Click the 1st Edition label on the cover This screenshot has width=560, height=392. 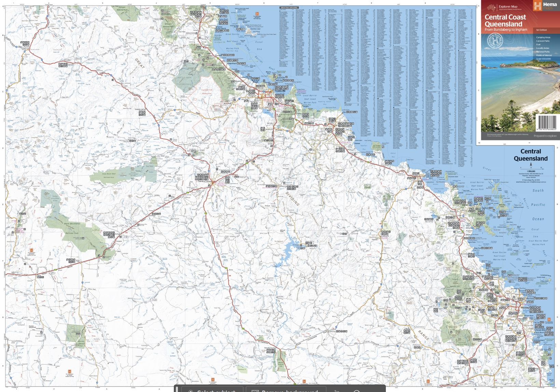tap(541, 30)
